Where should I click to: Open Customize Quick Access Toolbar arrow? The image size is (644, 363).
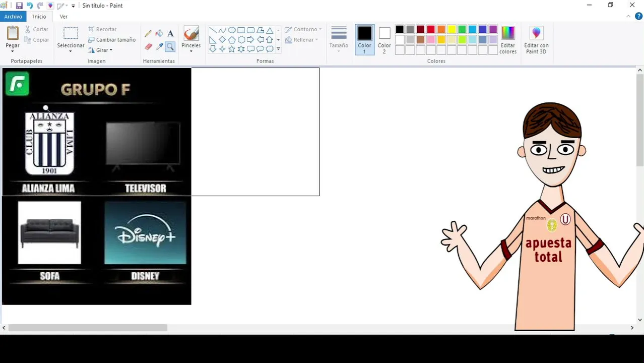click(73, 6)
